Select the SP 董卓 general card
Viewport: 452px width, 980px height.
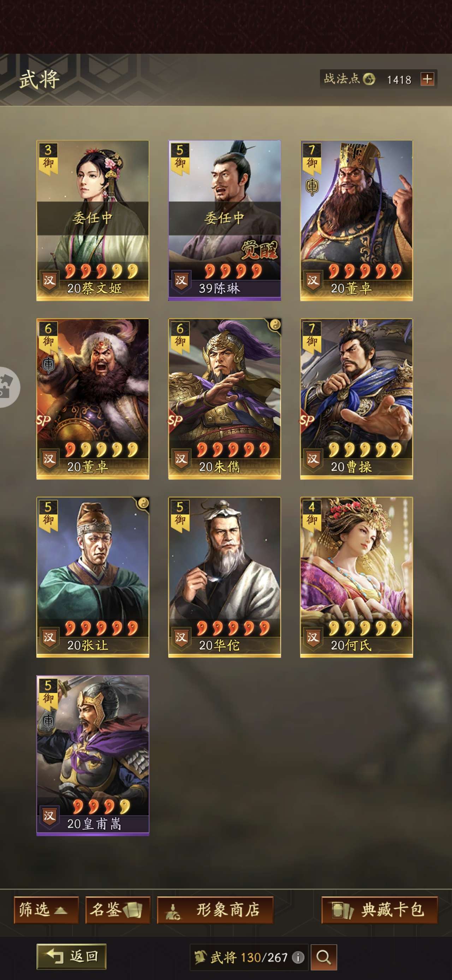click(93, 399)
